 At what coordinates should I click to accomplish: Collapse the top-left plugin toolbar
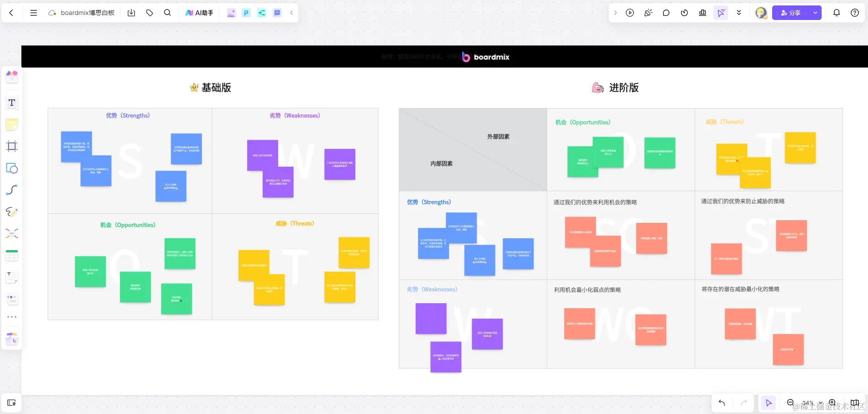pos(291,13)
